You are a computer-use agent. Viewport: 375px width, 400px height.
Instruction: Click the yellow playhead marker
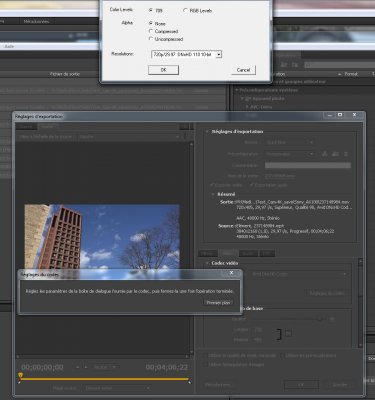(20, 376)
